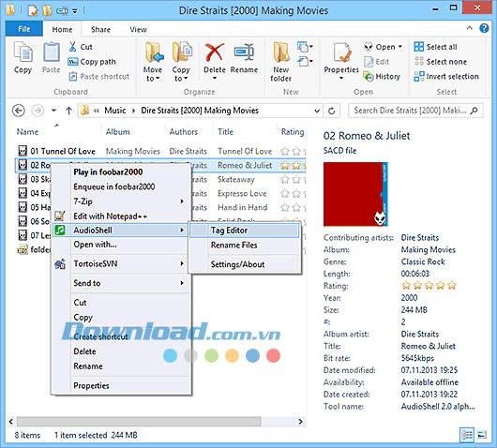Click first rating star for Tunnel Of Love
The height and width of the screenshot is (448, 497).
(x=285, y=152)
